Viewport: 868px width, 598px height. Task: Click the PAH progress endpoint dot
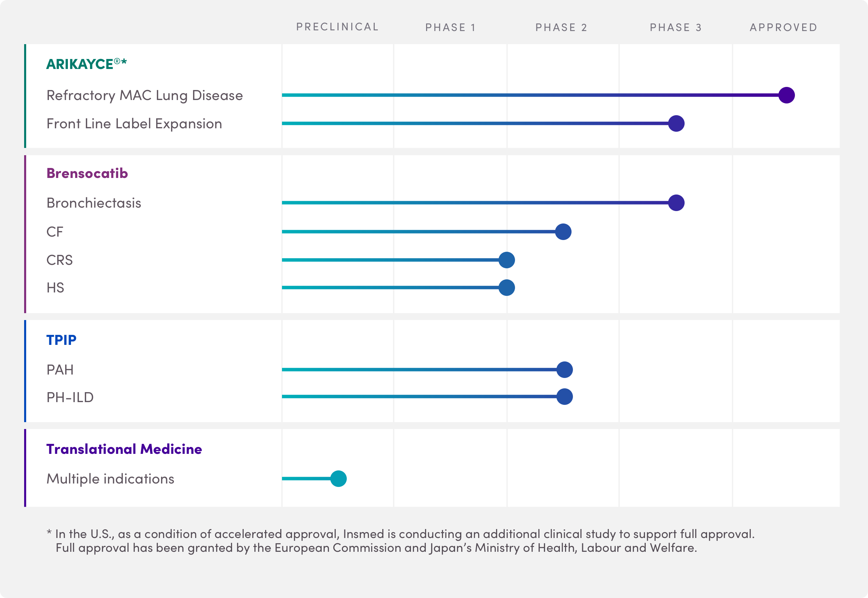[564, 370]
